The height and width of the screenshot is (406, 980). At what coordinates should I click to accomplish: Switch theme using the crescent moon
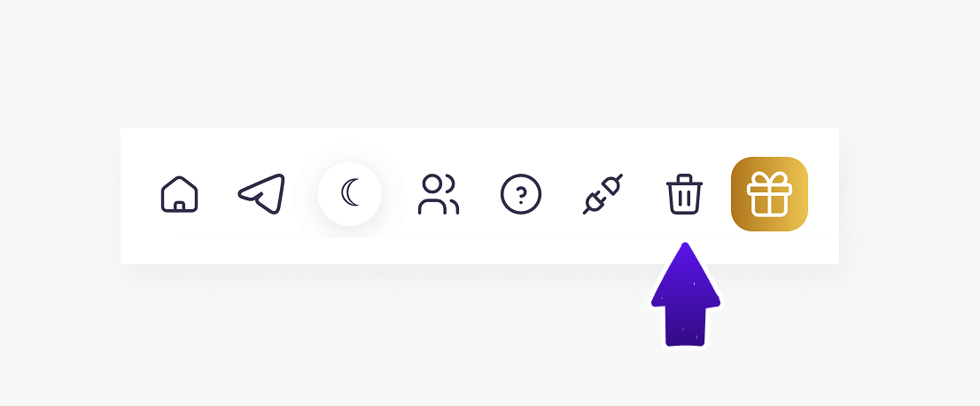(x=349, y=193)
